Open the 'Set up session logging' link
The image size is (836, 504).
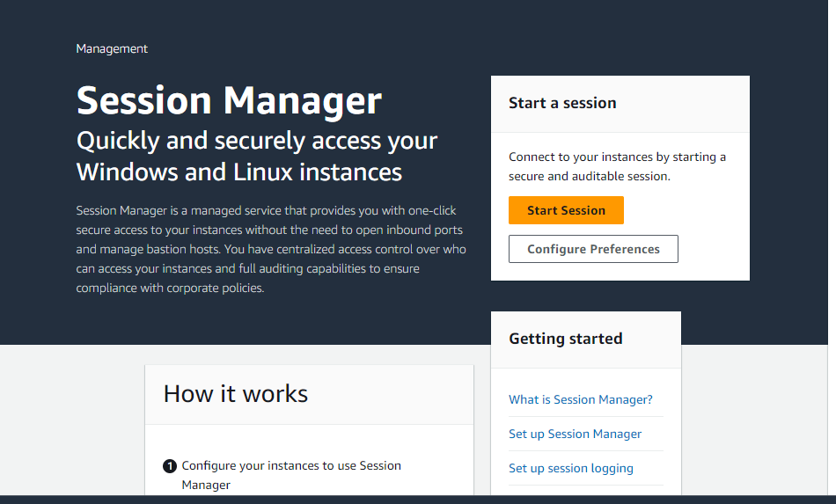(570, 468)
